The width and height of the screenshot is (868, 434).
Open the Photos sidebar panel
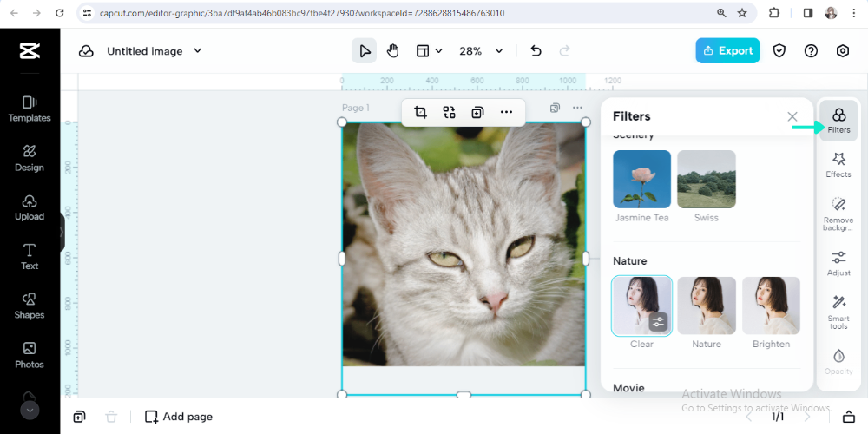[x=30, y=355]
